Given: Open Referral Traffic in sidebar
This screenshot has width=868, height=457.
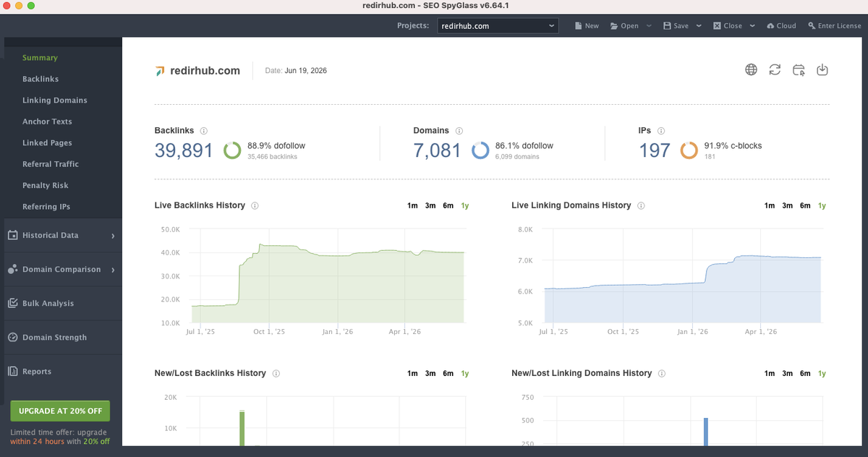Looking at the screenshot, I should coord(51,164).
